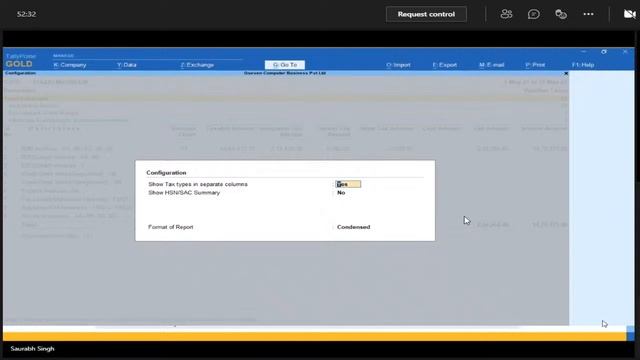
Task: Click the G: Go To button
Action: point(284,65)
